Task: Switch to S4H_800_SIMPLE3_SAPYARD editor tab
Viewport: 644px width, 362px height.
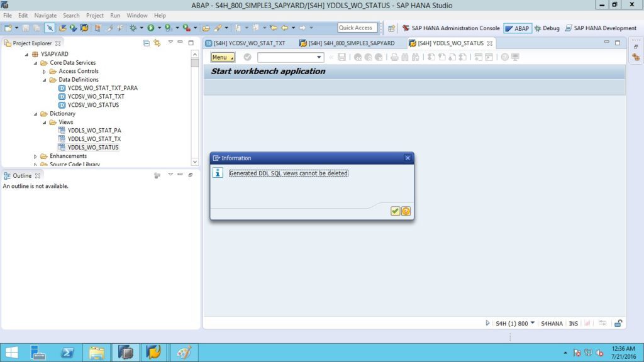Action: tap(347, 43)
